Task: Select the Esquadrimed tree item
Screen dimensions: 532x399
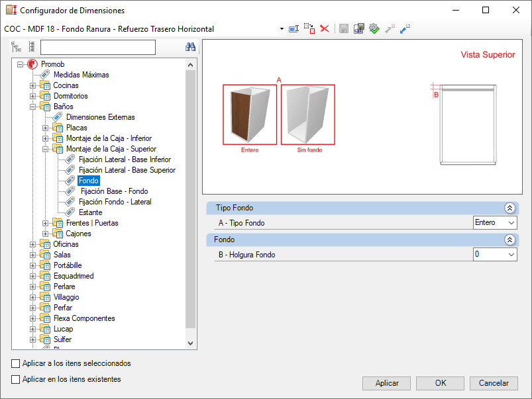Action: 74,276
